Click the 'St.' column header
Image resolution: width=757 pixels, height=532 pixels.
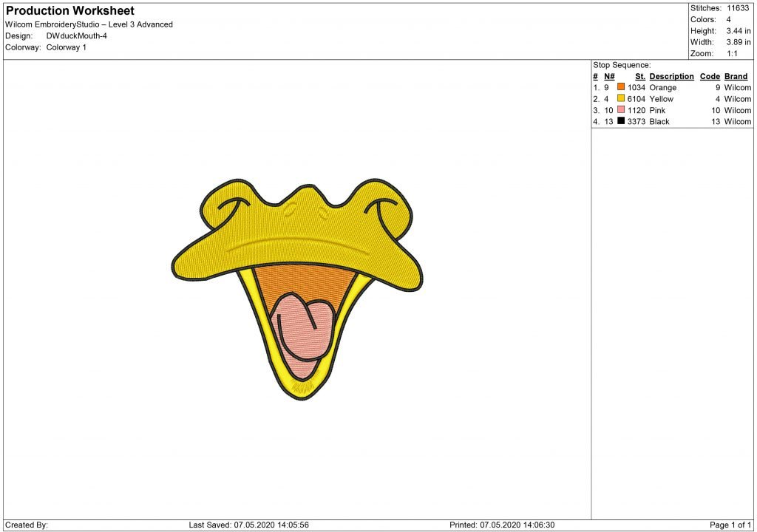(640, 76)
